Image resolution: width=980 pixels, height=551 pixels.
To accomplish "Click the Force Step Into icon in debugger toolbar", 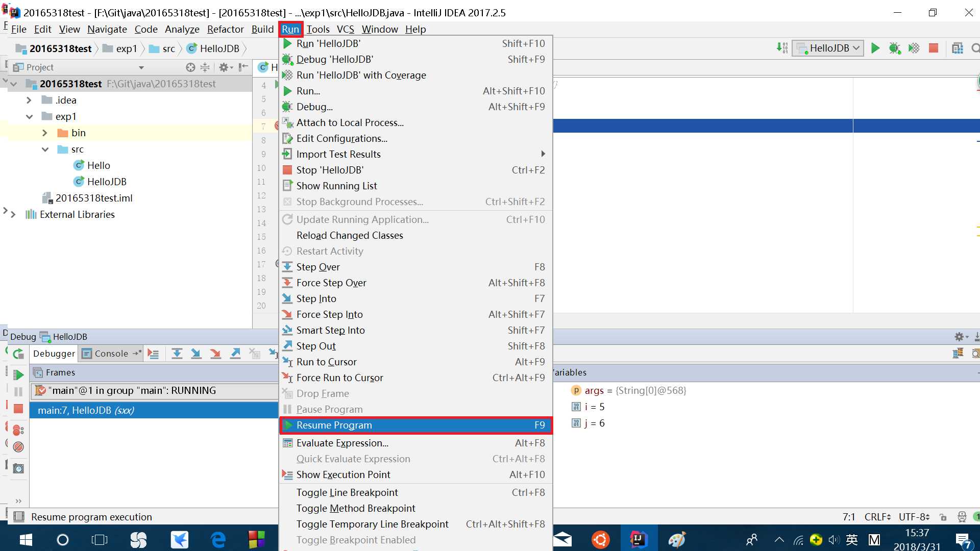I will click(215, 354).
